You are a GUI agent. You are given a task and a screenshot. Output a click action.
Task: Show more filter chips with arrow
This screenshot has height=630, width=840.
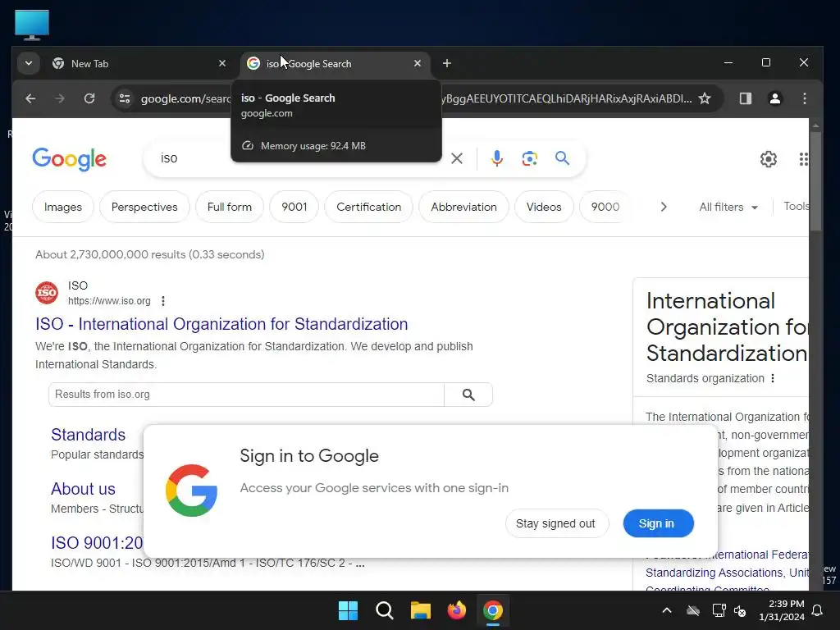point(664,207)
